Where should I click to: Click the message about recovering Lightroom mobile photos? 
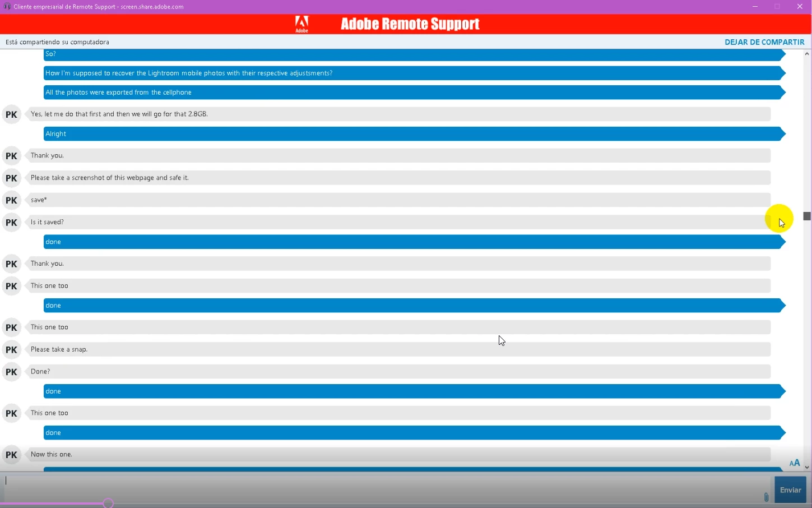click(414, 73)
